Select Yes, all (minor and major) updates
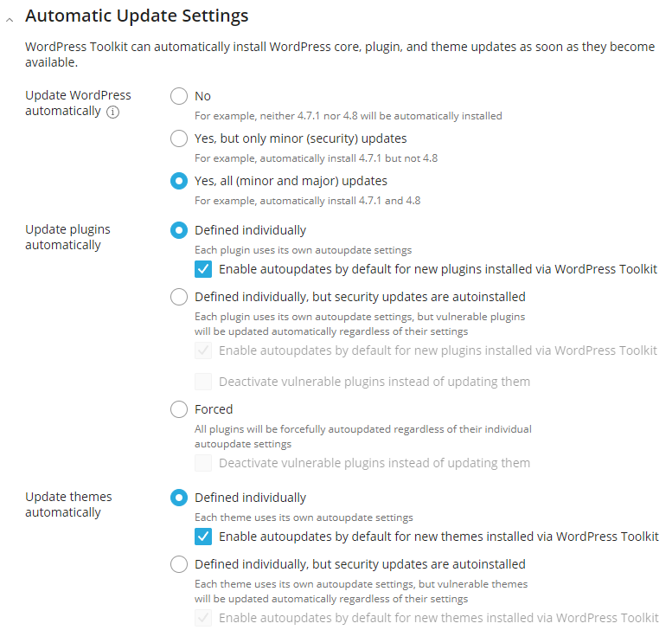 point(179,181)
